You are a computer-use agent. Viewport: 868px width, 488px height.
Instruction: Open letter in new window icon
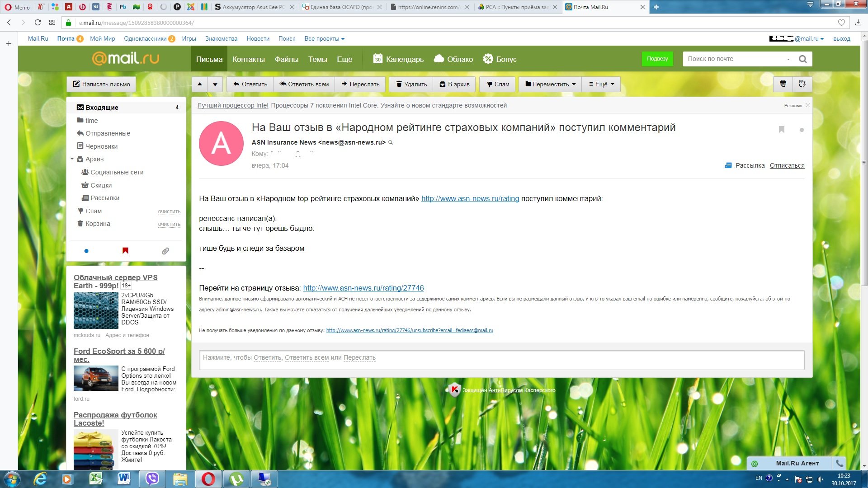pyautogui.click(x=802, y=84)
